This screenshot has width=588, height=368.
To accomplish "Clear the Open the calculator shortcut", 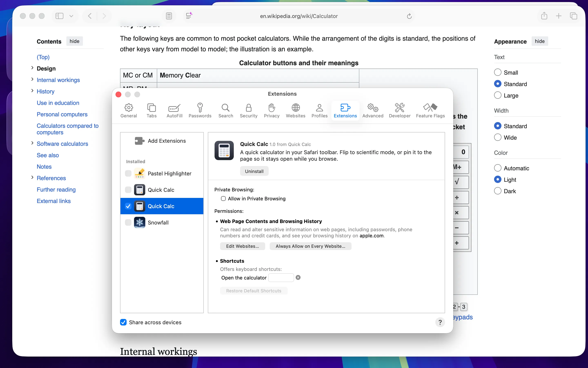I will tap(298, 277).
